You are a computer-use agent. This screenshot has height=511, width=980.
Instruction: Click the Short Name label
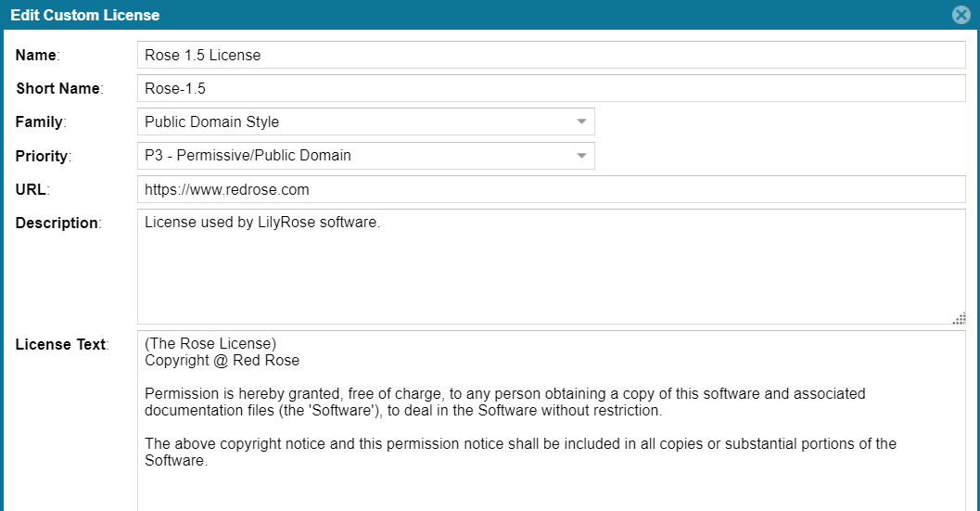pyautogui.click(x=58, y=88)
